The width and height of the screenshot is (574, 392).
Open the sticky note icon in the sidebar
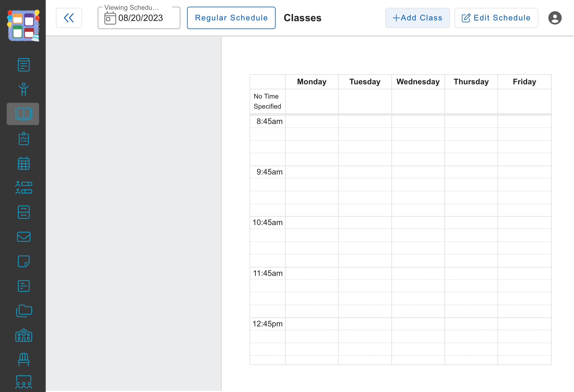(x=23, y=261)
